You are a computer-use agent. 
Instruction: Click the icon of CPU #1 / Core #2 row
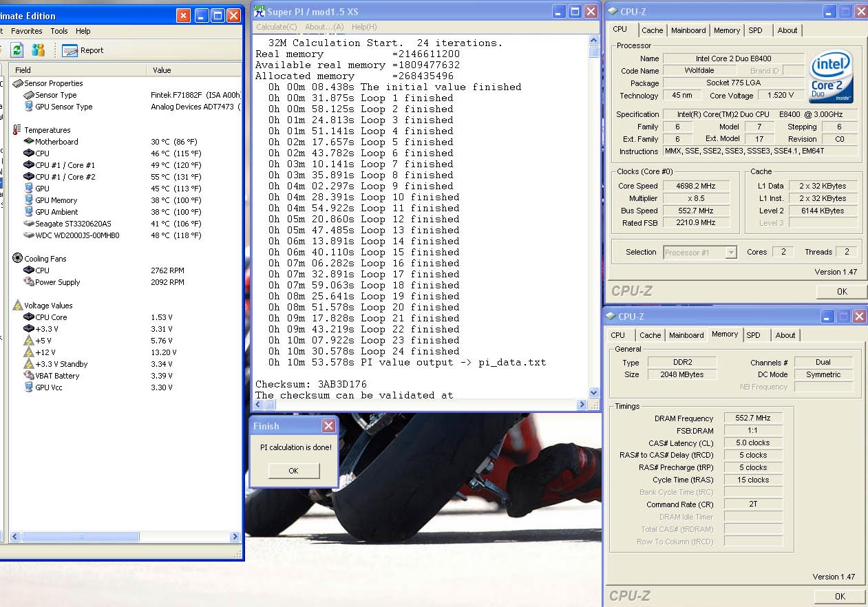[29, 177]
